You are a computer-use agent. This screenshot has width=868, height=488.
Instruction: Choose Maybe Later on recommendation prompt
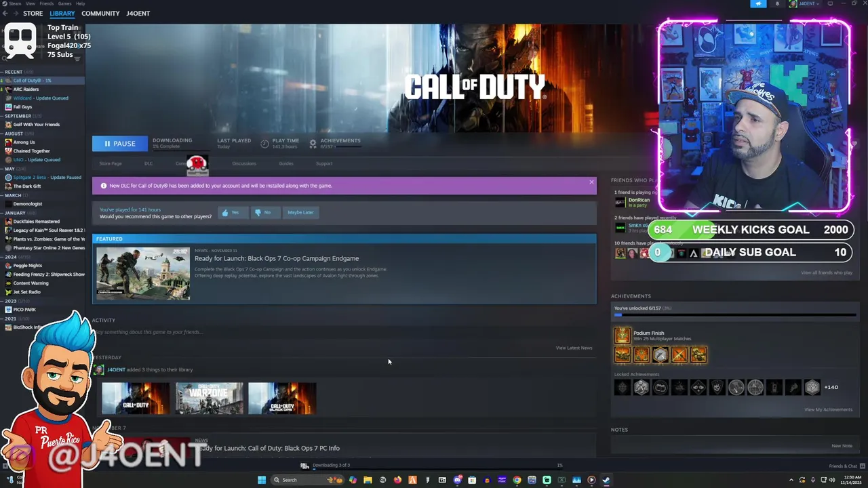[x=300, y=212]
